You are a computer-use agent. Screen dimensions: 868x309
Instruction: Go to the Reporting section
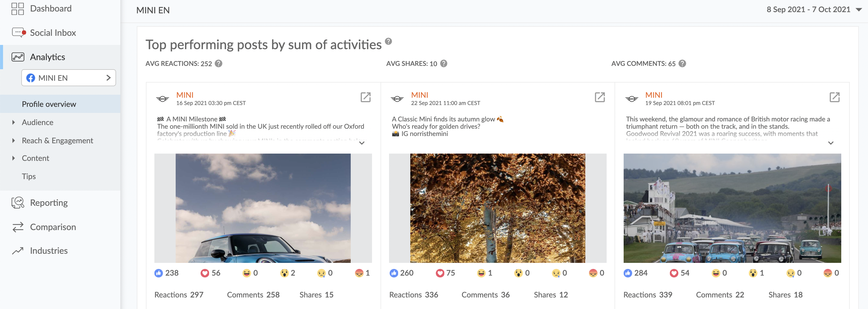(x=49, y=203)
